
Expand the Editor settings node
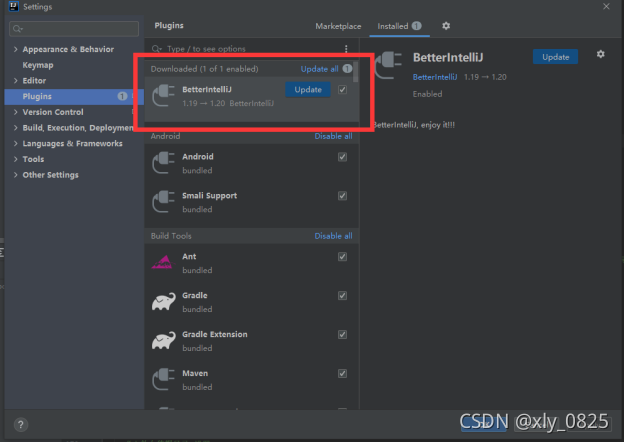(x=16, y=81)
